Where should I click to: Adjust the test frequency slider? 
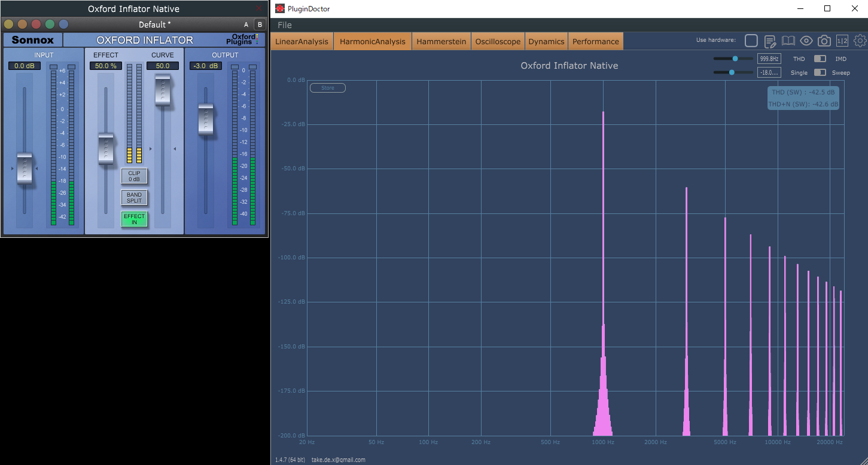pos(733,59)
